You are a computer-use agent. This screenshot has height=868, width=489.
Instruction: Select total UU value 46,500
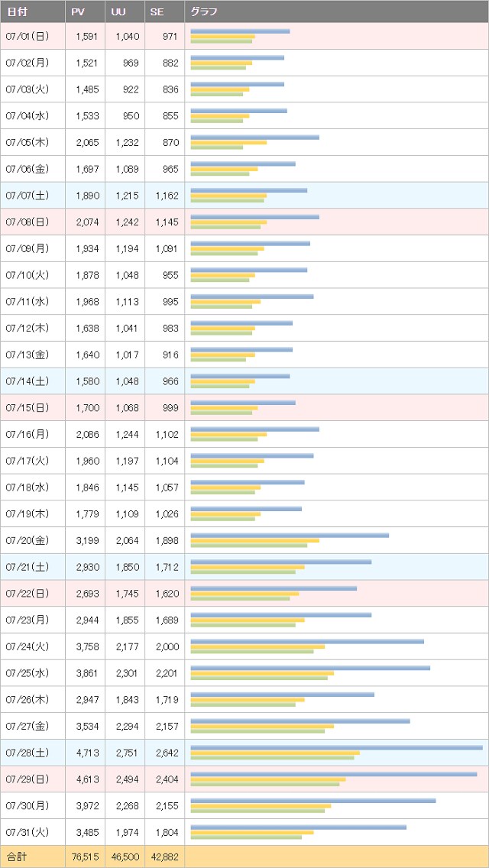click(125, 857)
